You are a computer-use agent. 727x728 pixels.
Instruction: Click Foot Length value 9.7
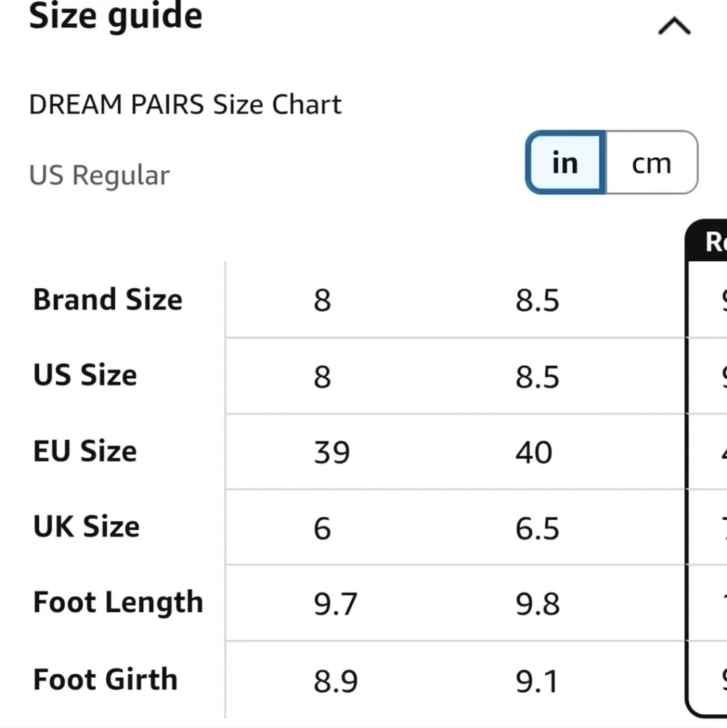pos(335,604)
